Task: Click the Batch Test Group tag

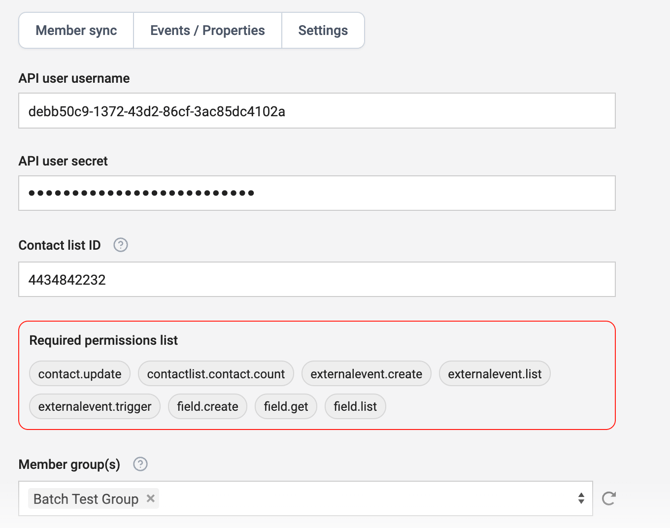Action: click(x=86, y=498)
